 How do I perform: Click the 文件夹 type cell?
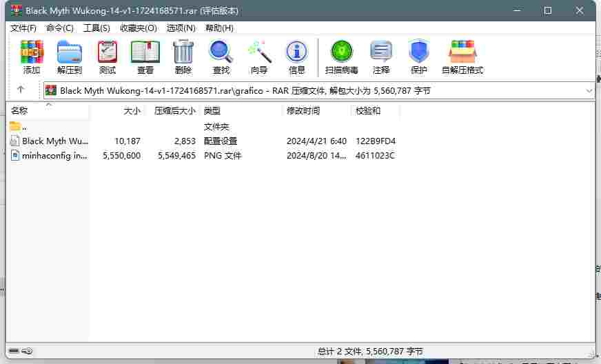pyautogui.click(x=216, y=127)
